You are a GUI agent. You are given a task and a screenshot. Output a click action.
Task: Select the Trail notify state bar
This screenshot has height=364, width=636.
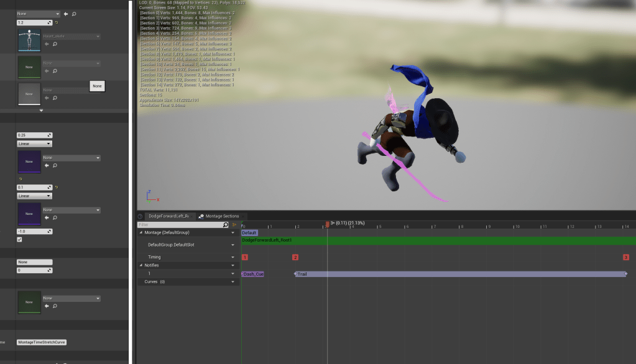[x=460, y=274]
